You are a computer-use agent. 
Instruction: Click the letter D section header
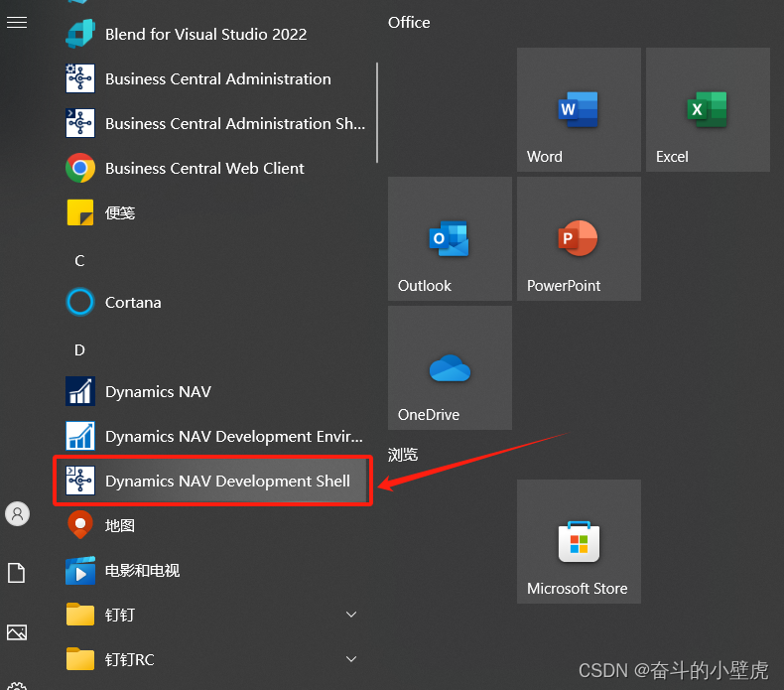coord(79,350)
